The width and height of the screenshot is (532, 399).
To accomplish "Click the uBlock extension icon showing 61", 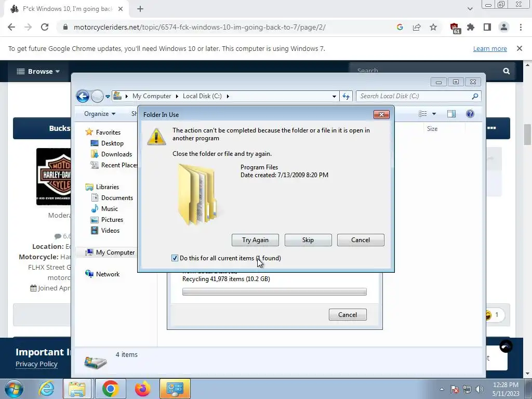I will click(455, 28).
